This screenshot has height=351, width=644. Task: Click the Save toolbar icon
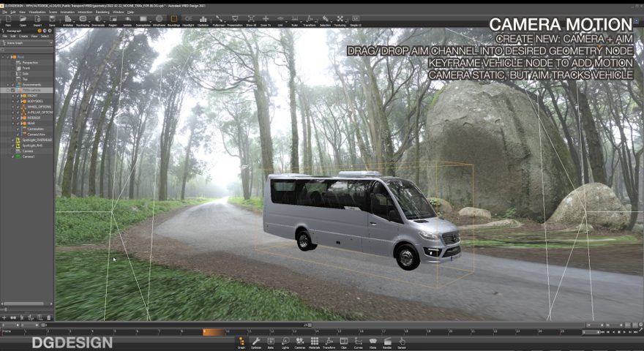click(x=52, y=20)
